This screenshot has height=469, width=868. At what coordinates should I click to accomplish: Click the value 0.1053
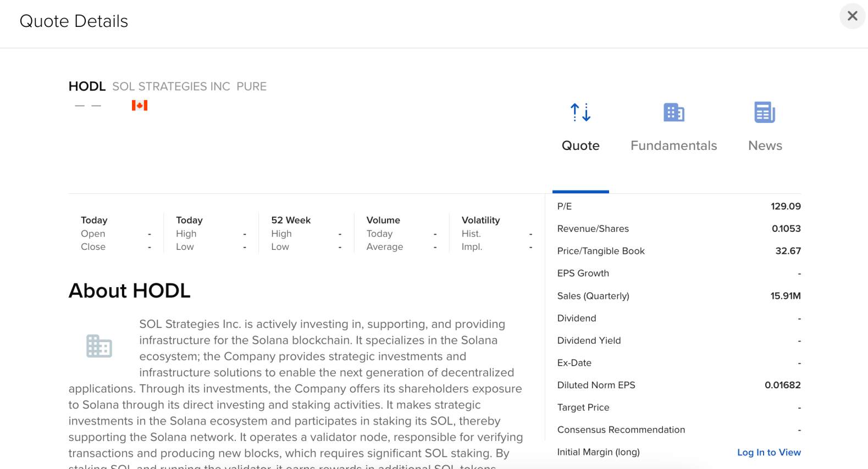786,228
